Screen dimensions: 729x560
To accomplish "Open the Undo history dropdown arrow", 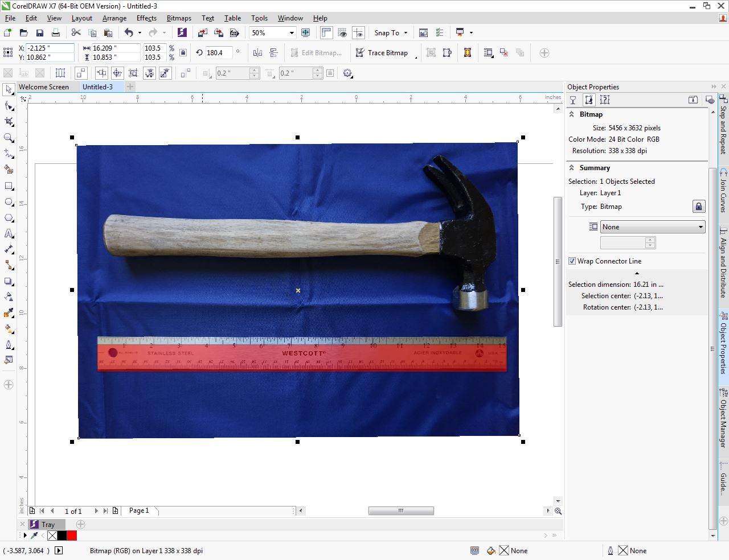I will (x=140, y=33).
